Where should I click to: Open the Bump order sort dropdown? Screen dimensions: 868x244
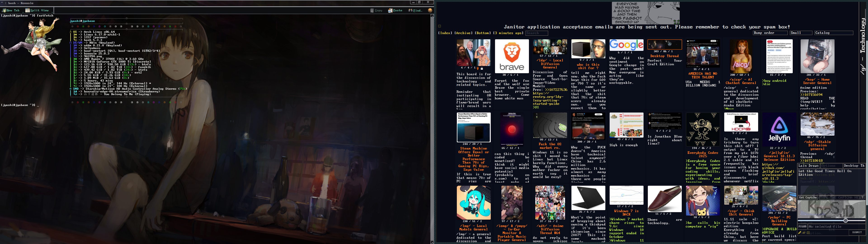(770, 33)
